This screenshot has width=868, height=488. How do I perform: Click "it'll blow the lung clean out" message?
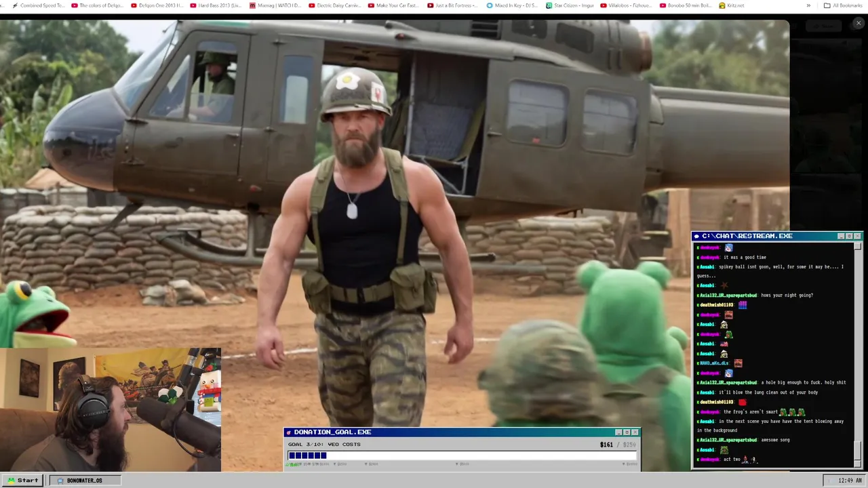pyautogui.click(x=768, y=392)
